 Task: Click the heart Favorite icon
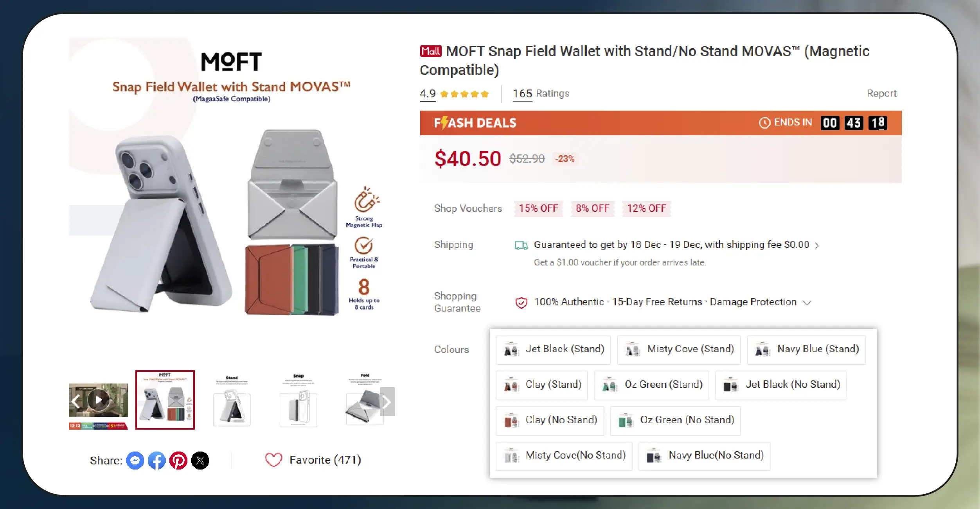(x=273, y=460)
